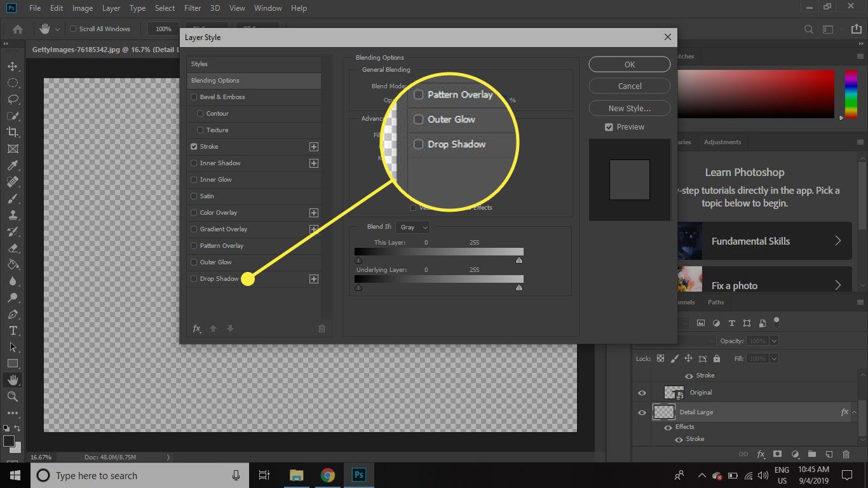Click the Stroke plus icon to add another

point(313,147)
